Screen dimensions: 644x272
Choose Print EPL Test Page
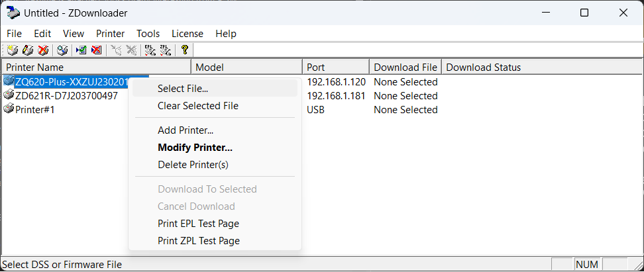215,224
